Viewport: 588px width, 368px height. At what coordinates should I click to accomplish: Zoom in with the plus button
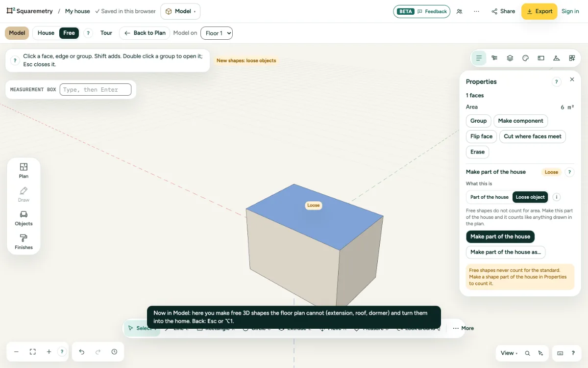[x=49, y=352]
